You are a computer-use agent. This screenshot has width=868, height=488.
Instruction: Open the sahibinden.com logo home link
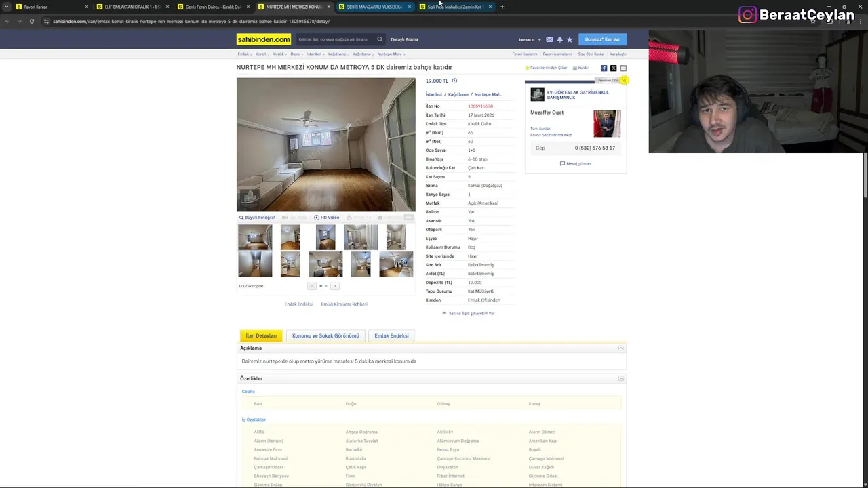(264, 39)
